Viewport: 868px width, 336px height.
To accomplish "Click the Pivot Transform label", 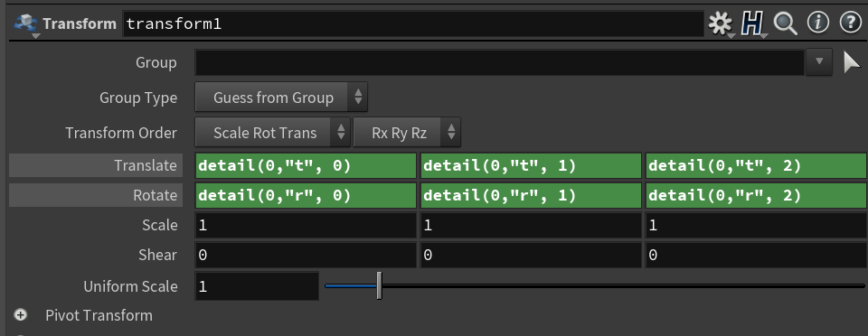I will tap(99, 315).
